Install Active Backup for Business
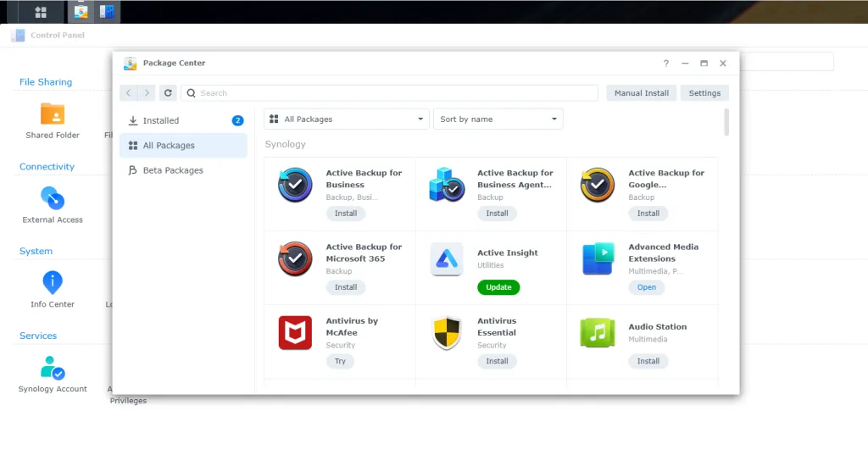The image size is (868, 472). click(346, 214)
